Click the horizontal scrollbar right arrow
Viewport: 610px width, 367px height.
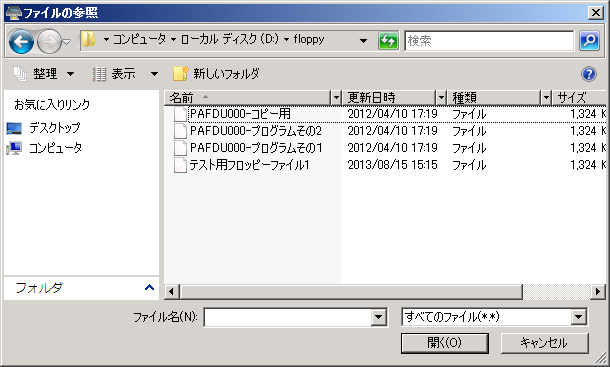pos(598,291)
